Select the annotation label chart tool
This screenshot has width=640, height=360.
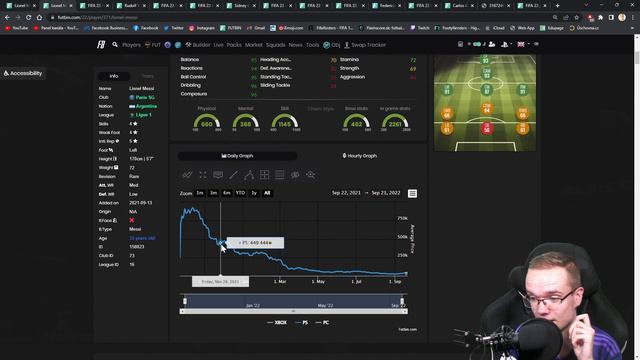click(218, 175)
